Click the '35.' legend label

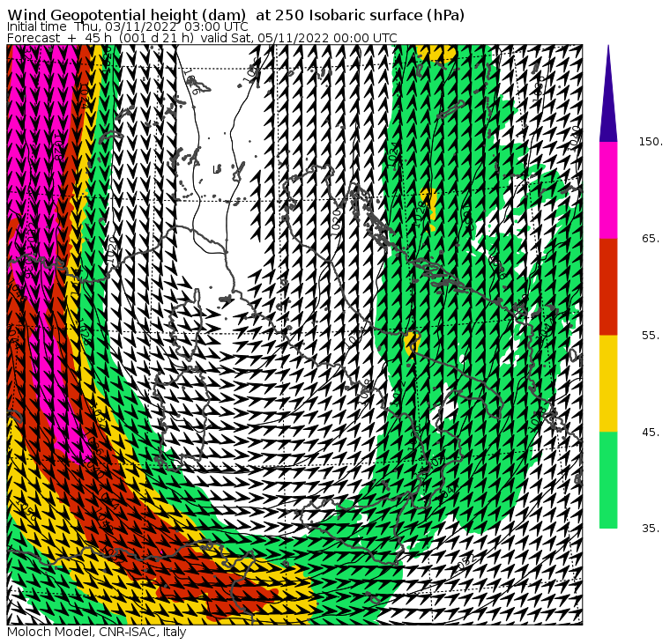coord(651,529)
